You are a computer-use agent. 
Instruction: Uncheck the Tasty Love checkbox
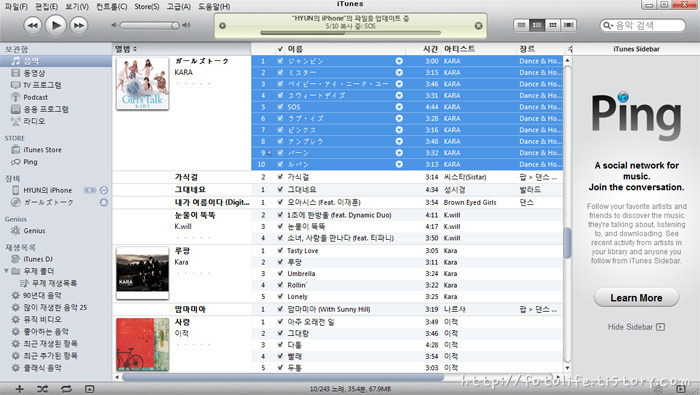[280, 251]
